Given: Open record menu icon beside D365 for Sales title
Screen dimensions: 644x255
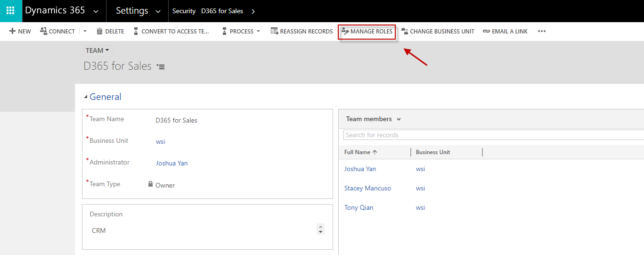Looking at the screenshot, I should pos(161,67).
